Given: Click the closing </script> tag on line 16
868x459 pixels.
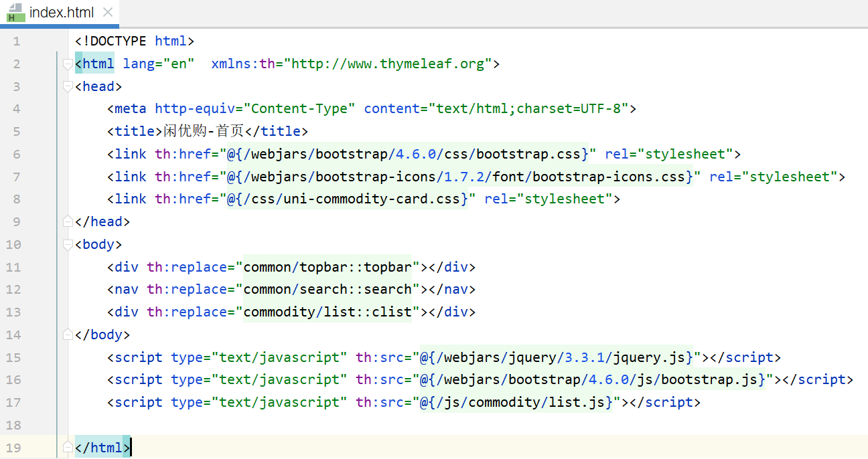Looking at the screenshot, I should [818, 379].
